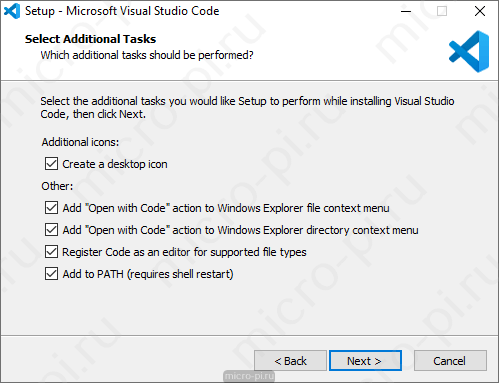499x383 pixels.
Task: Click the "Windows Explorer file context menu" text
Action: pos(304,208)
